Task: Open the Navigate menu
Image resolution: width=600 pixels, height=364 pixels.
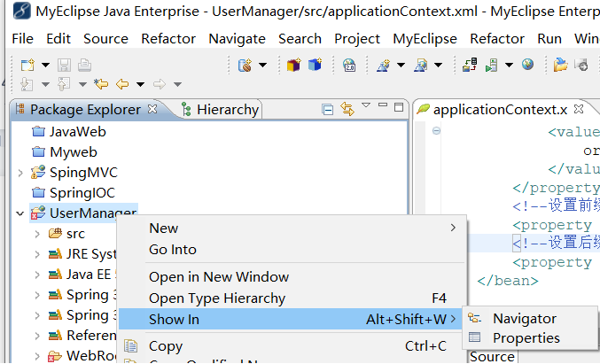Action: [238, 39]
